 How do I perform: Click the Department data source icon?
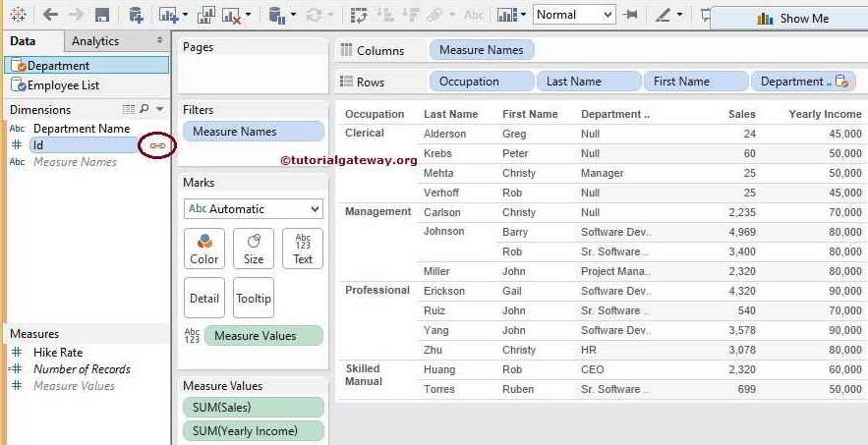tap(19, 65)
